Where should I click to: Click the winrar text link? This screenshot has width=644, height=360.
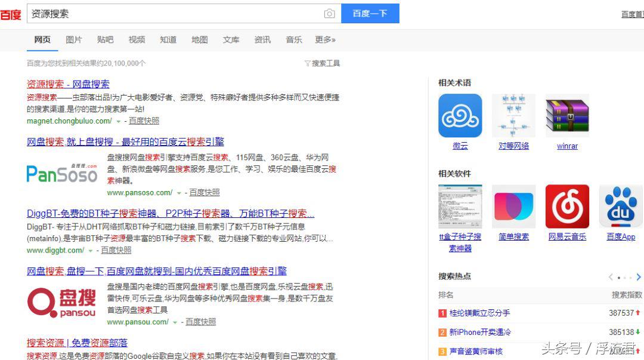567,146
